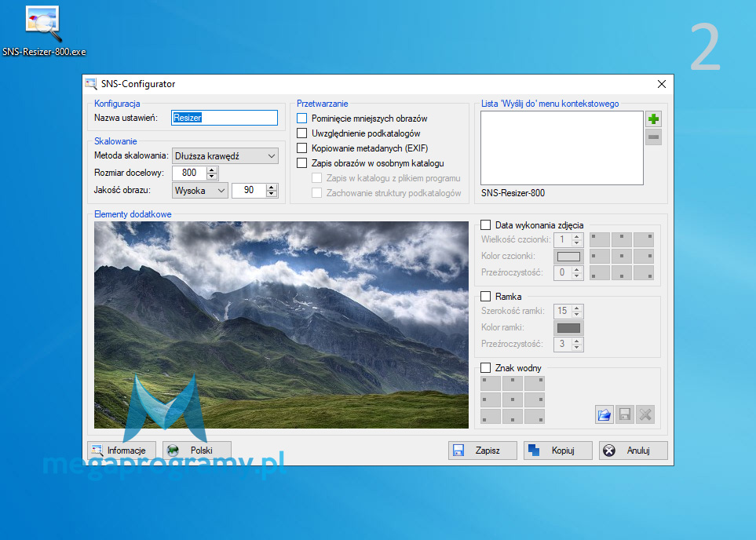Click the date Przeźroczystość value field
The height and width of the screenshot is (540, 756).
coord(563,272)
